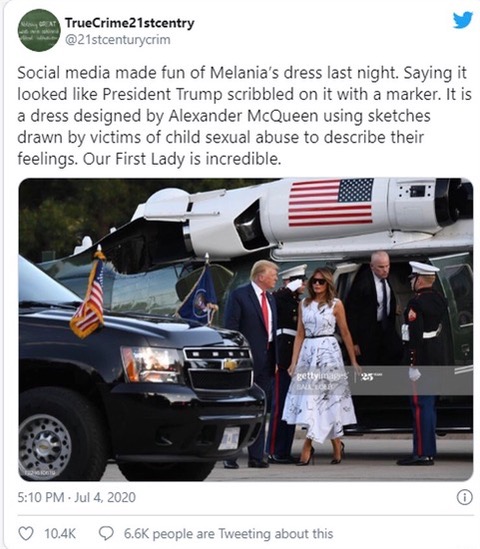
Task: Open the tweet info circle icon
Action: tap(465, 497)
